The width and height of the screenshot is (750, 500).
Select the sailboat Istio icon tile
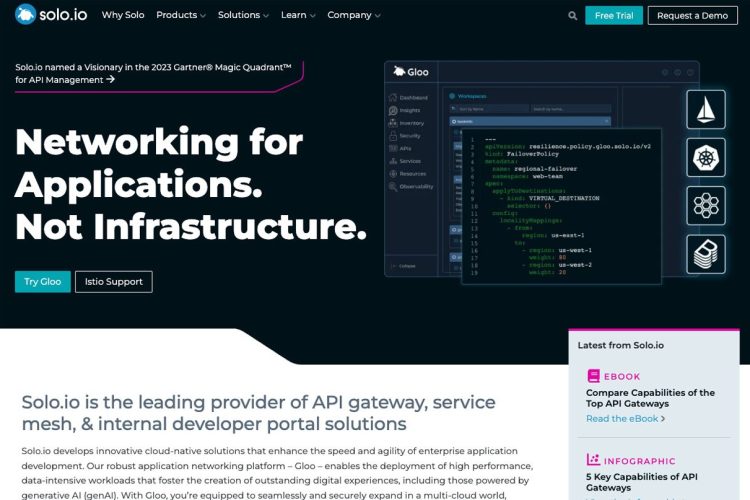706,110
